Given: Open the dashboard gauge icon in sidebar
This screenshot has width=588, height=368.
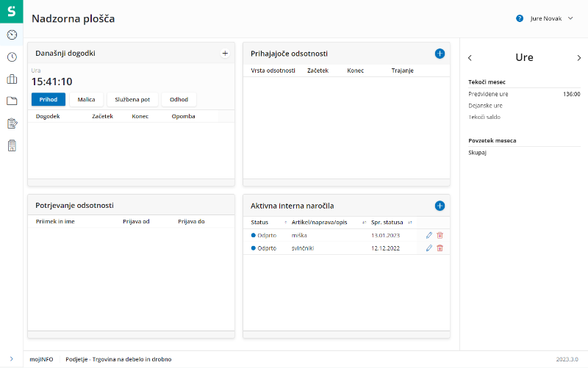Looking at the screenshot, I should coord(12,35).
